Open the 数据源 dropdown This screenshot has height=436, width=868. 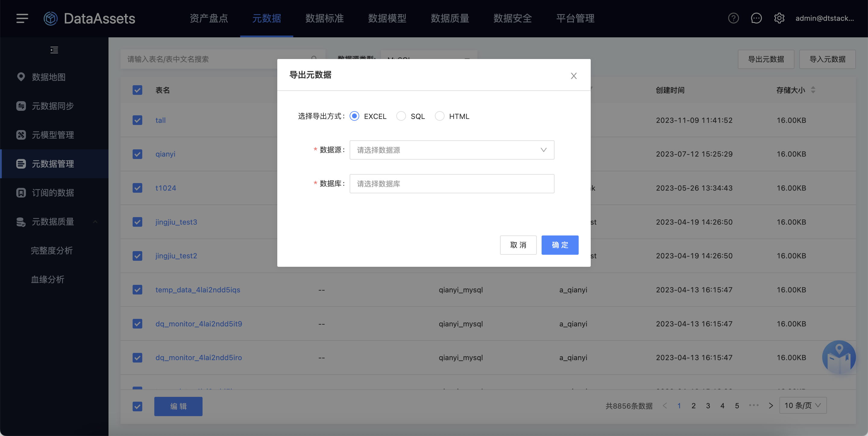452,150
